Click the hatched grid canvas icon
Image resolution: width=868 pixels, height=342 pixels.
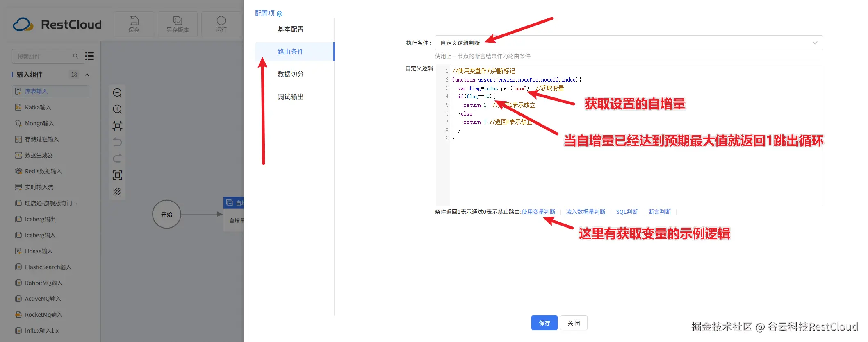pyautogui.click(x=117, y=192)
